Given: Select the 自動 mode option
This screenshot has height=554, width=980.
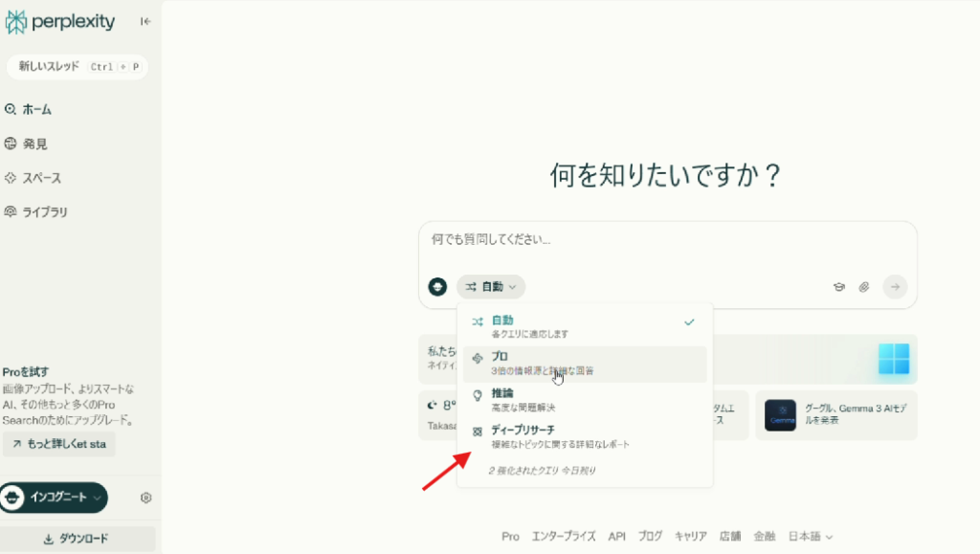Looking at the screenshot, I should click(585, 326).
